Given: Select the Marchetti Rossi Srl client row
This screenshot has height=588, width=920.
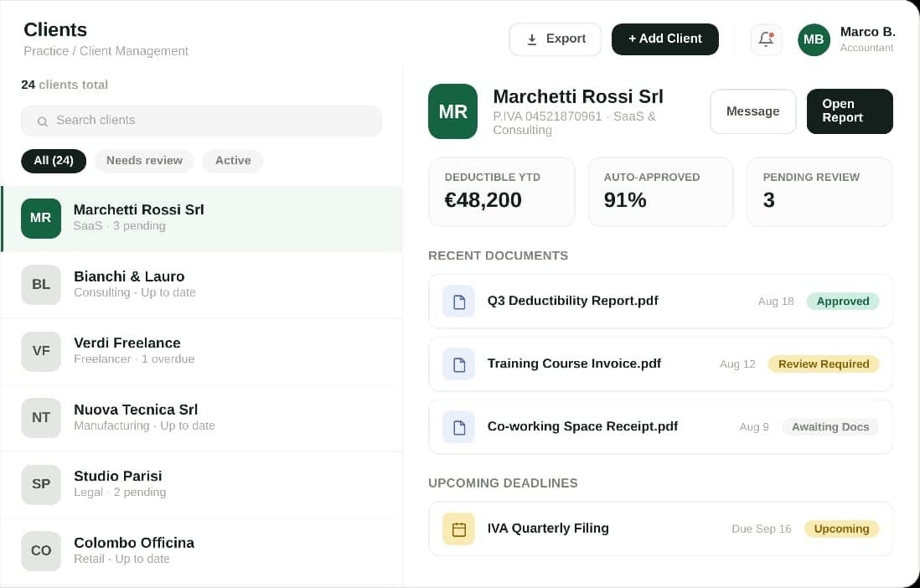Looking at the screenshot, I should pyautogui.click(x=202, y=219).
